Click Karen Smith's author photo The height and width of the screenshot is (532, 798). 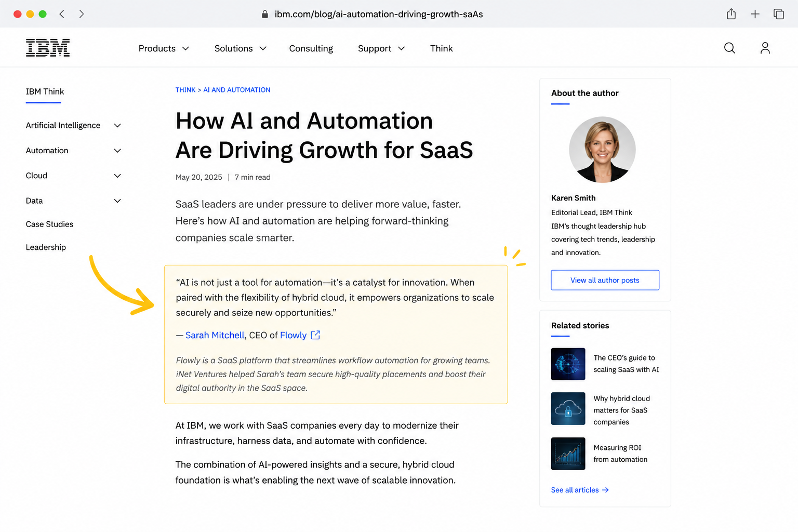click(602, 150)
